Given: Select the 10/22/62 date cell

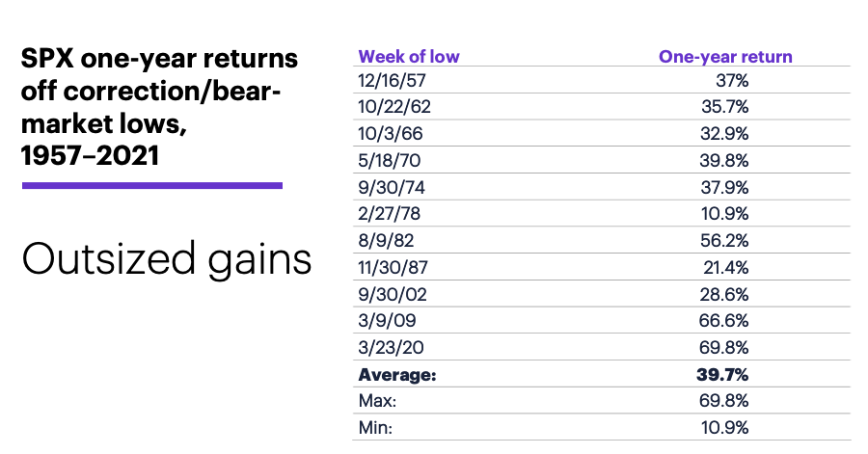Looking at the screenshot, I should click(x=394, y=107).
